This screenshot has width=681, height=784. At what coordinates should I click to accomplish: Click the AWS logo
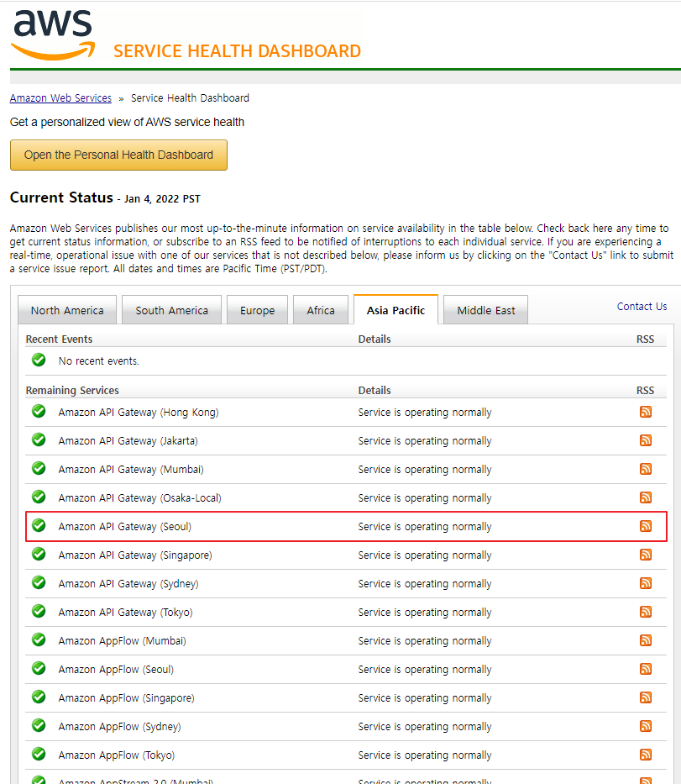click(x=53, y=34)
